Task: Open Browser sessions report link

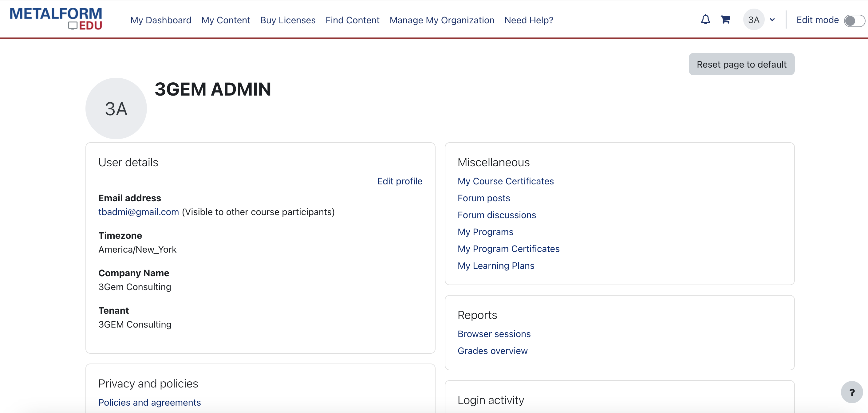Action: coord(494,334)
